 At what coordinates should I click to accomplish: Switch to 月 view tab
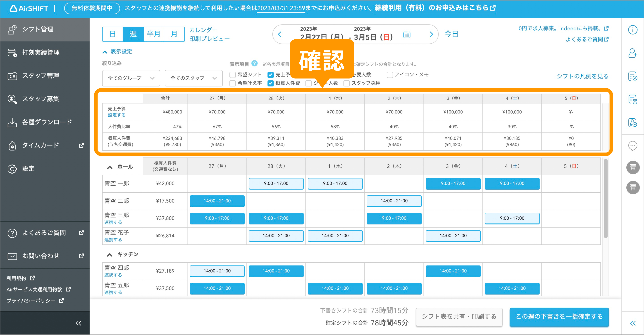(x=174, y=34)
